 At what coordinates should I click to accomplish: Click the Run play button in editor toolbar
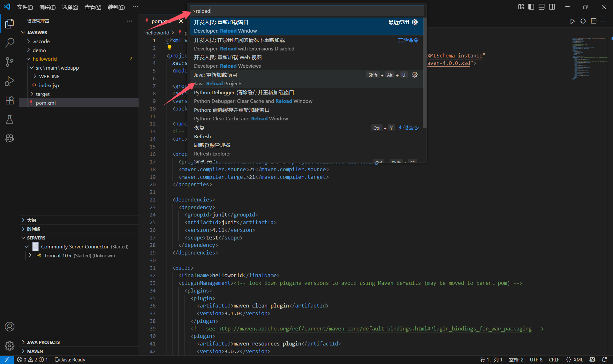(x=572, y=21)
